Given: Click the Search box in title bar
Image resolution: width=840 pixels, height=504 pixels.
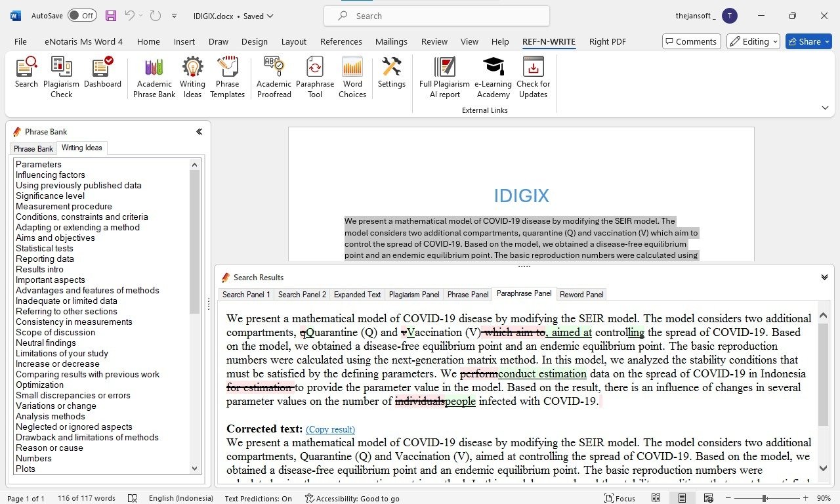Looking at the screenshot, I should coord(436,16).
